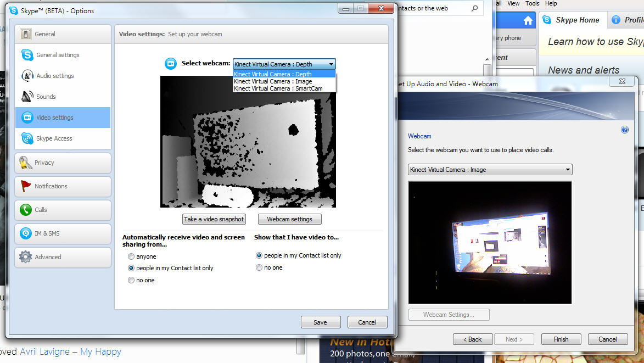Open the General section icon
644x363 pixels.
click(x=25, y=34)
